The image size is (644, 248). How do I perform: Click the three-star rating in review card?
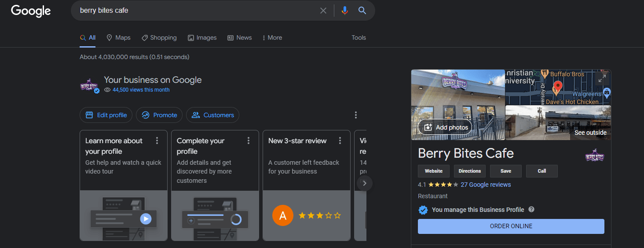320,215
